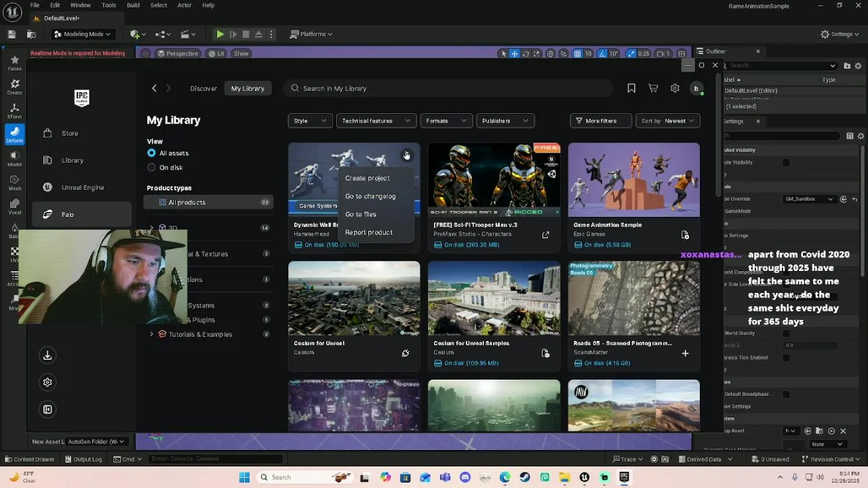868x488 pixels.
Task: Open the viewport hamburger options menu
Action: click(x=145, y=54)
